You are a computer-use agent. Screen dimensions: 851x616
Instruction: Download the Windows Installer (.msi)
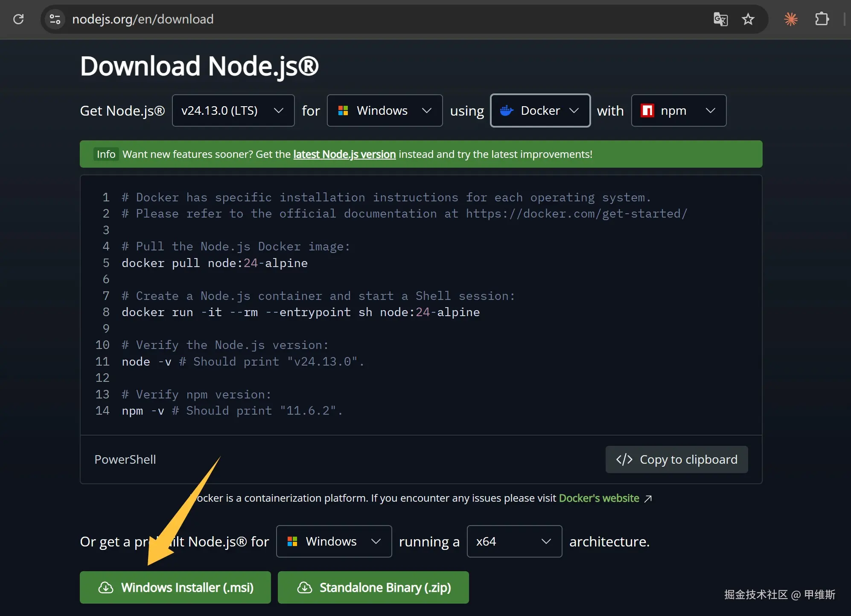(x=175, y=587)
